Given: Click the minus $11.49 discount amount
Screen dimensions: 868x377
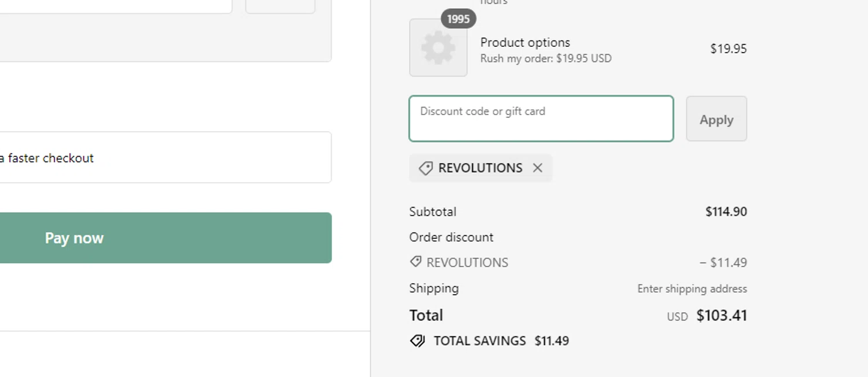Looking at the screenshot, I should [x=723, y=263].
